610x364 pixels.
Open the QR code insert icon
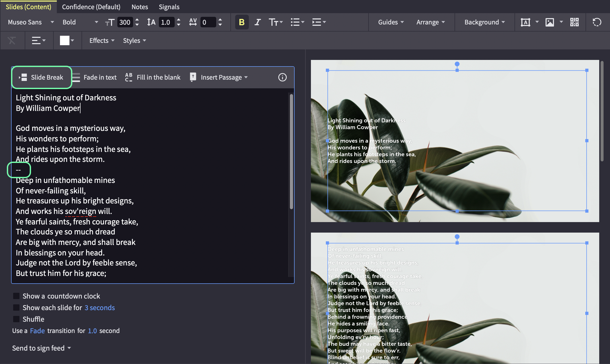point(574,22)
